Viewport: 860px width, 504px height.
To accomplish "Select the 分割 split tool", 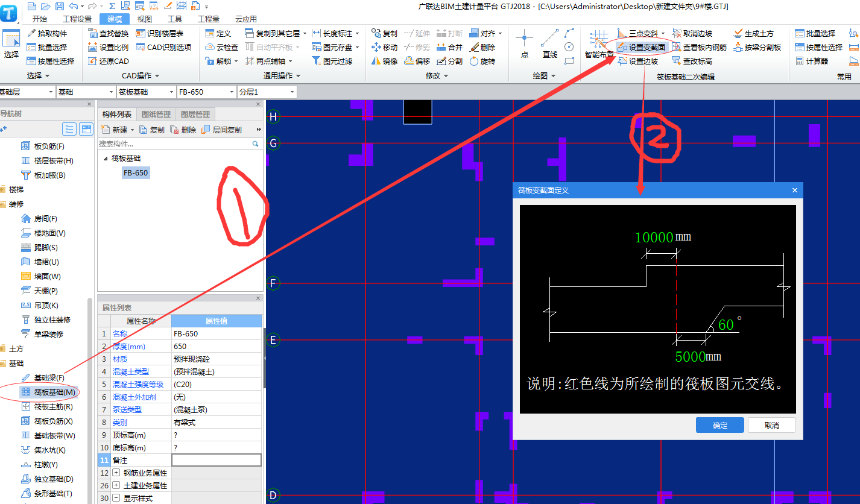I will [x=449, y=61].
